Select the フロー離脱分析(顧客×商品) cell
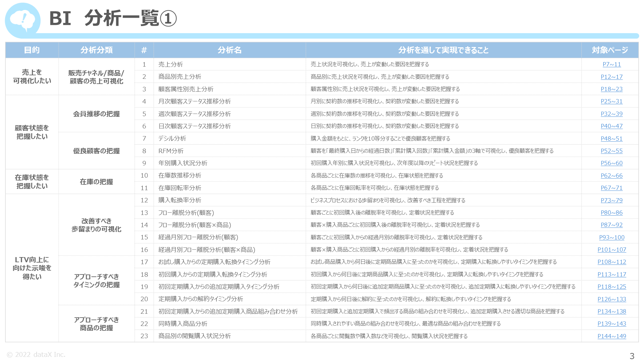Screen dimensions: 644x362 tap(230, 225)
